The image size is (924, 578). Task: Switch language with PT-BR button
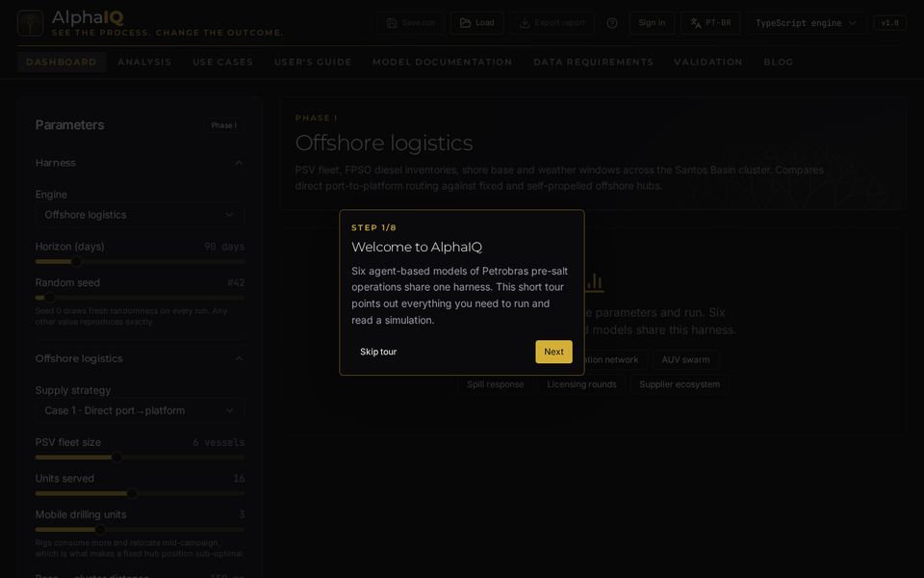(710, 23)
